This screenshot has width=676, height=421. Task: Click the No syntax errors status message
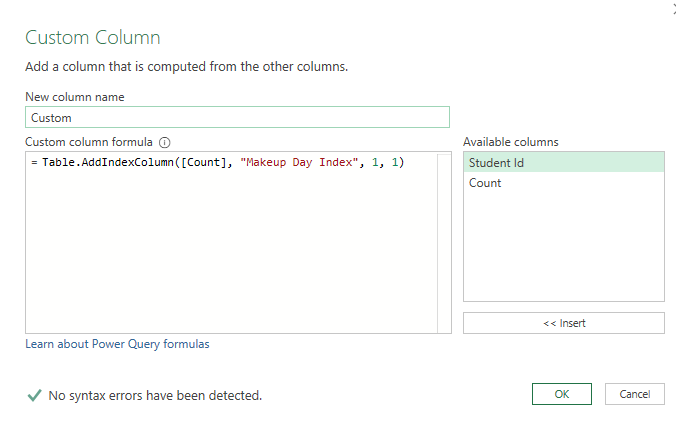pyautogui.click(x=155, y=396)
